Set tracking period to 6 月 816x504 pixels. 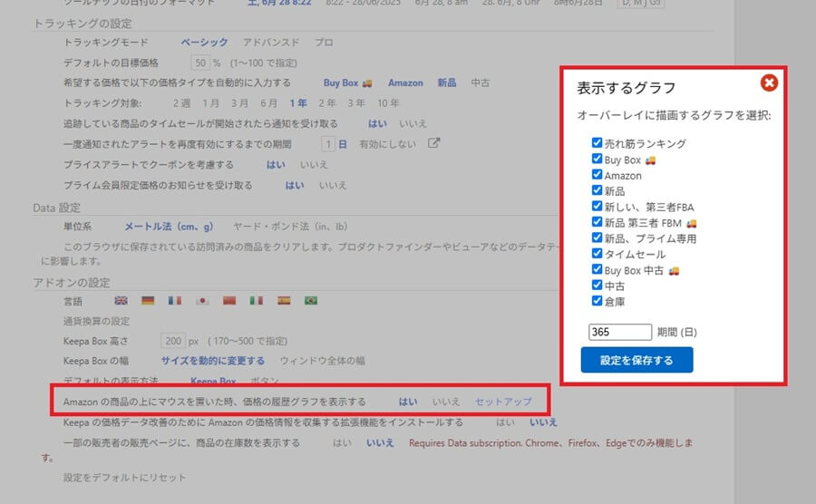[269, 103]
